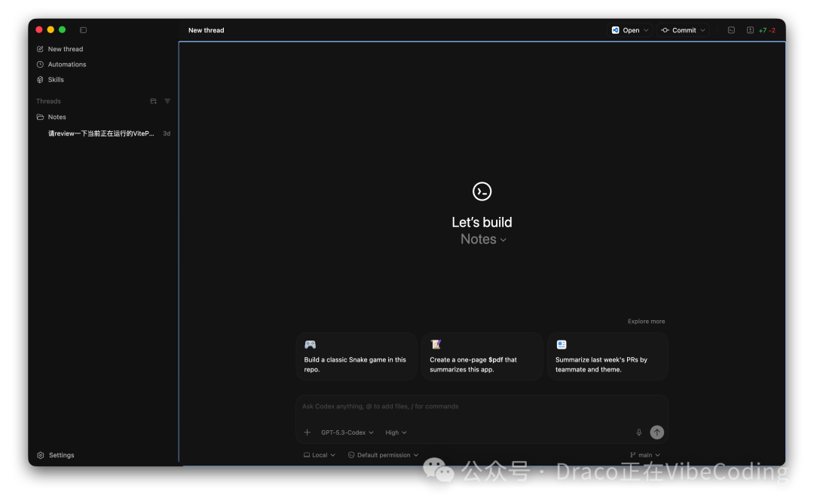Click the Local laptop icon
Image resolution: width=814 pixels, height=504 pixels.
coord(307,455)
